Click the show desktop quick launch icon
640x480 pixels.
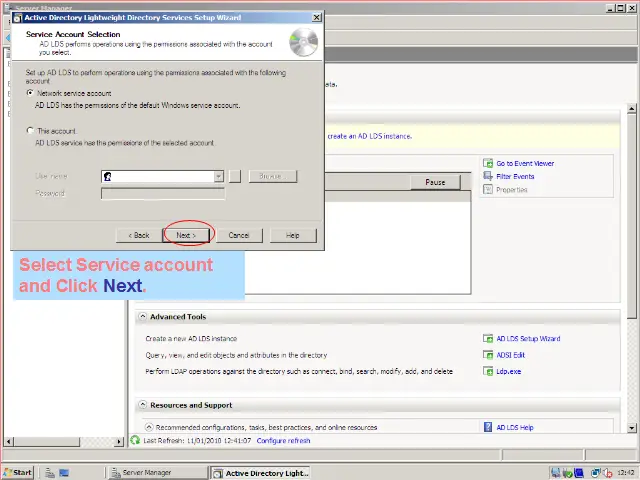click(x=64, y=473)
